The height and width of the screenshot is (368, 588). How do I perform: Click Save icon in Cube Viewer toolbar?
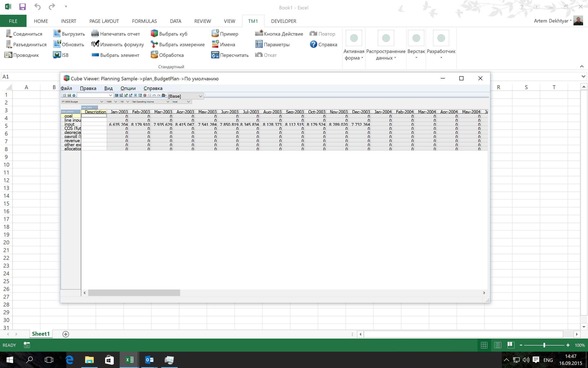(69, 95)
